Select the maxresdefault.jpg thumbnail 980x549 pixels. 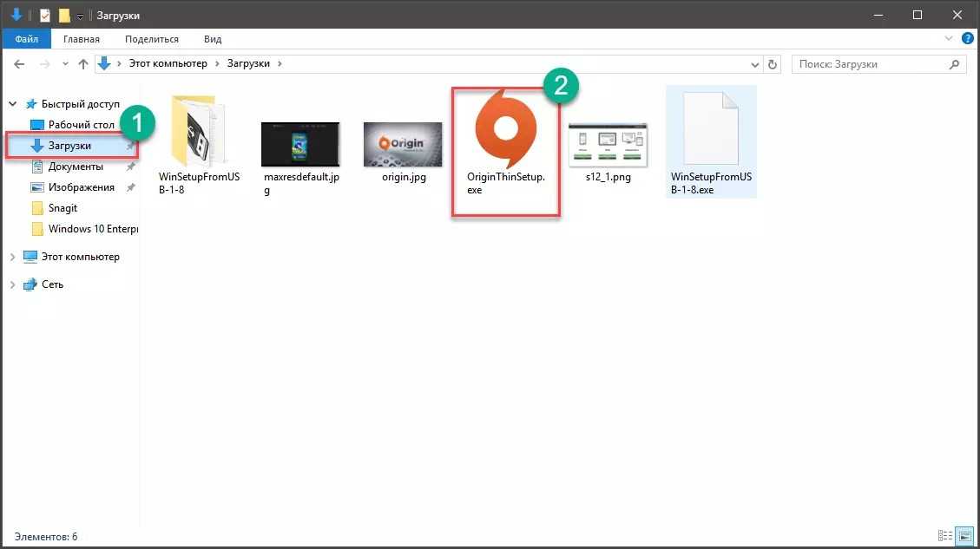300,144
